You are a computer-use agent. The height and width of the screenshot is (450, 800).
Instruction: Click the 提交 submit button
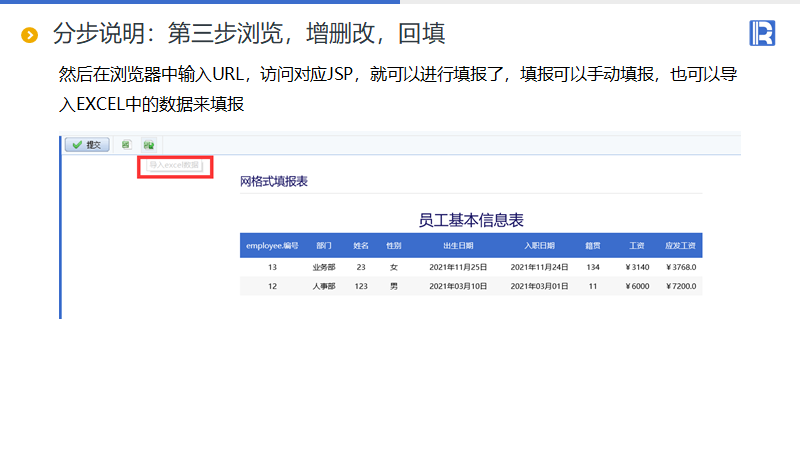click(87, 145)
